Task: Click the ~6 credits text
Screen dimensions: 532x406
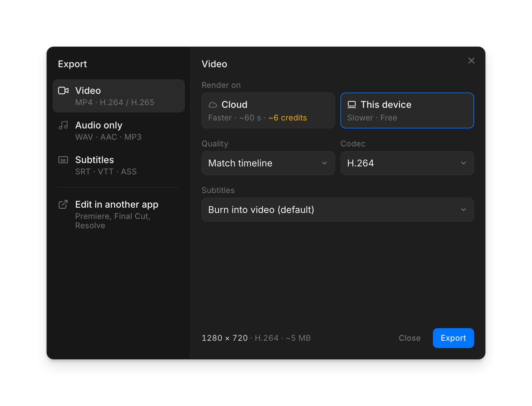Action: (288, 118)
